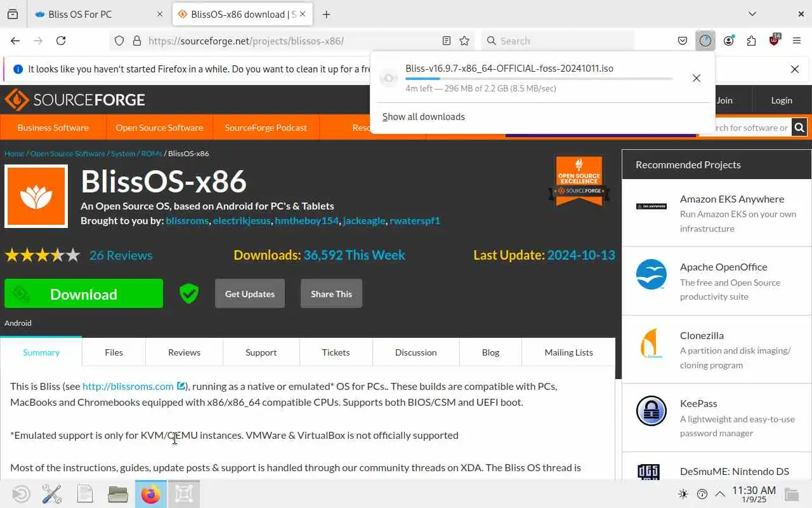
Task: Open the file manager taskbar icon
Action: click(x=118, y=493)
